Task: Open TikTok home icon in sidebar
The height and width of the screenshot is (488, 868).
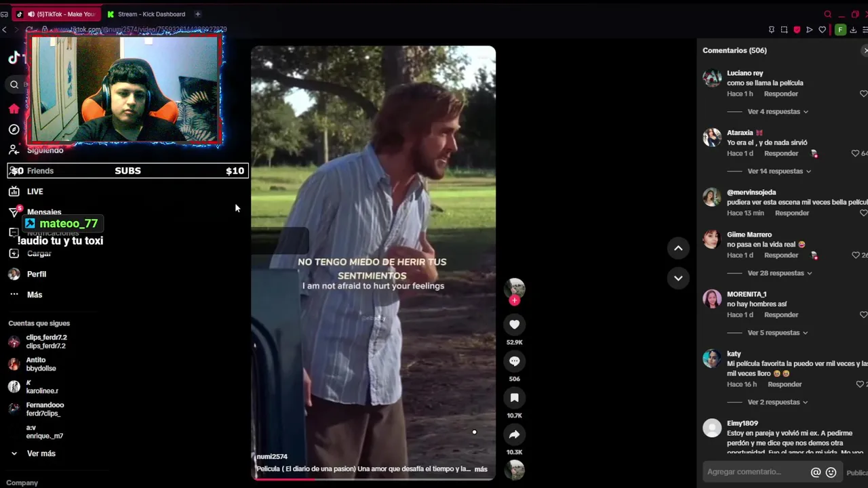Action: coord(14,108)
